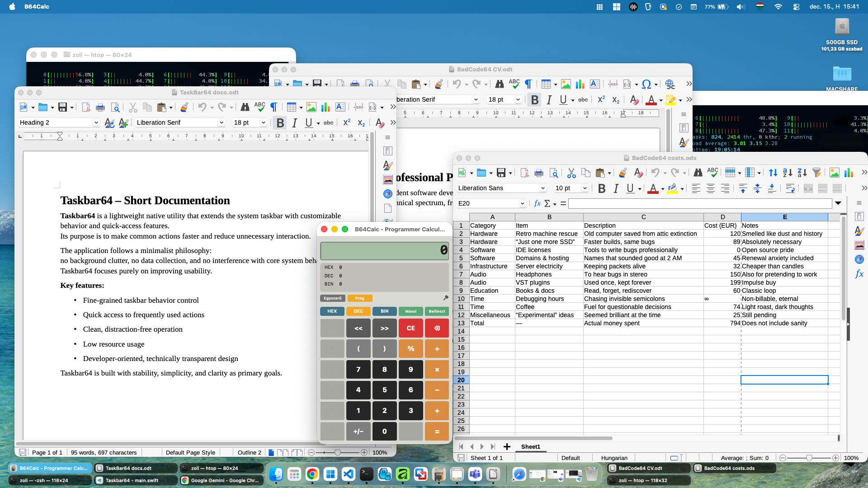Open the Function Wizard in Calc

537,203
